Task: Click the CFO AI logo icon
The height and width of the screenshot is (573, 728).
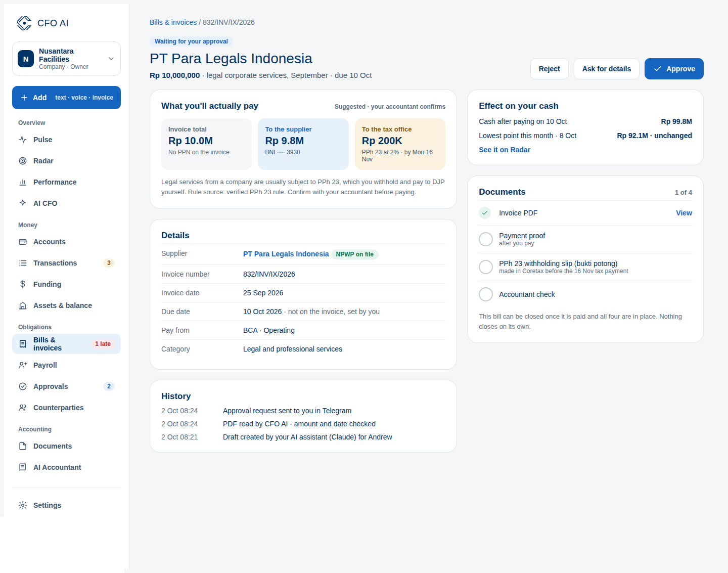Action: coord(24,23)
